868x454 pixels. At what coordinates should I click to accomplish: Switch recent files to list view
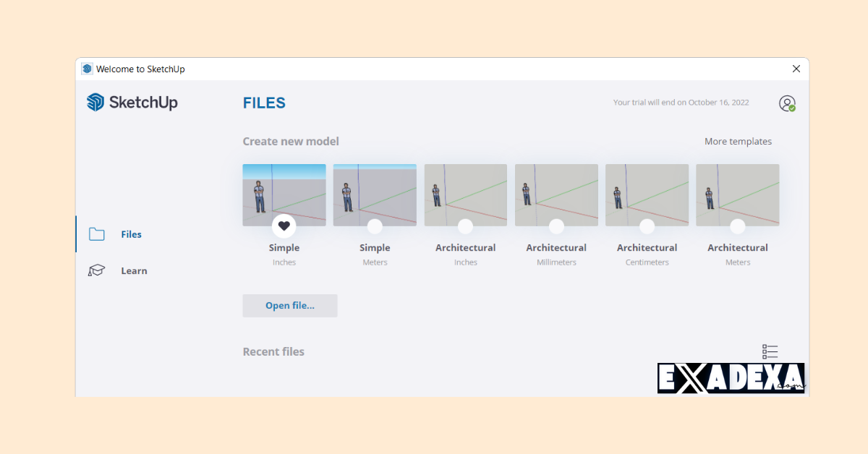770,352
